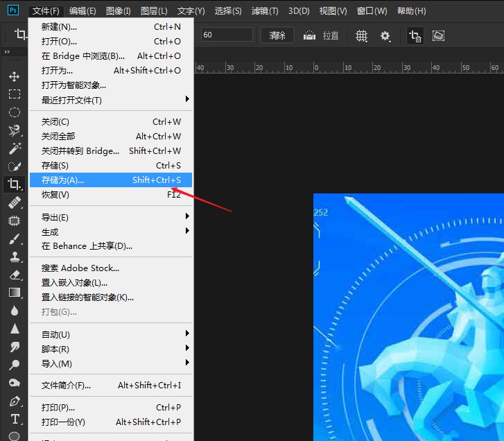Select the Sponge tool

pyautogui.click(x=14, y=383)
